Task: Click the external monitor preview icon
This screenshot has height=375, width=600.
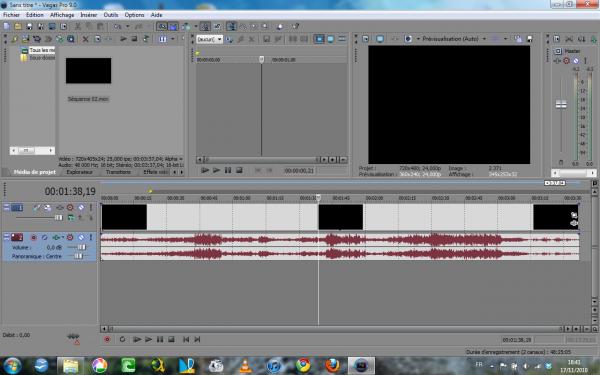Action: 380,39
